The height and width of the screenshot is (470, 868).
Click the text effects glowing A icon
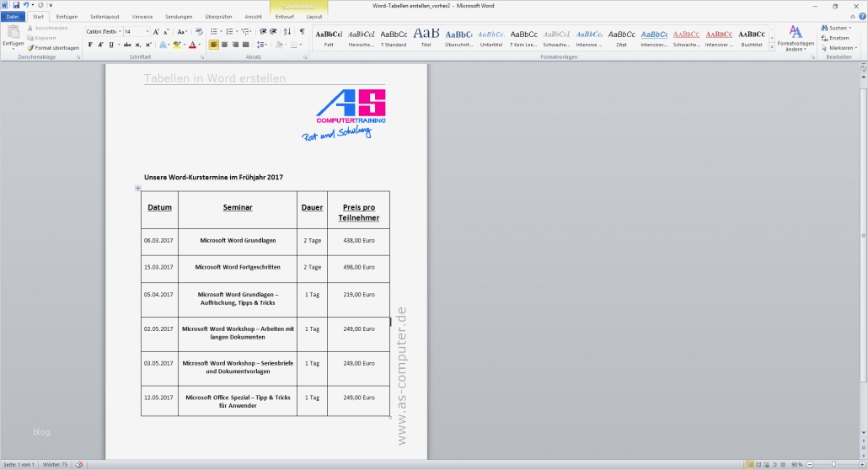163,45
